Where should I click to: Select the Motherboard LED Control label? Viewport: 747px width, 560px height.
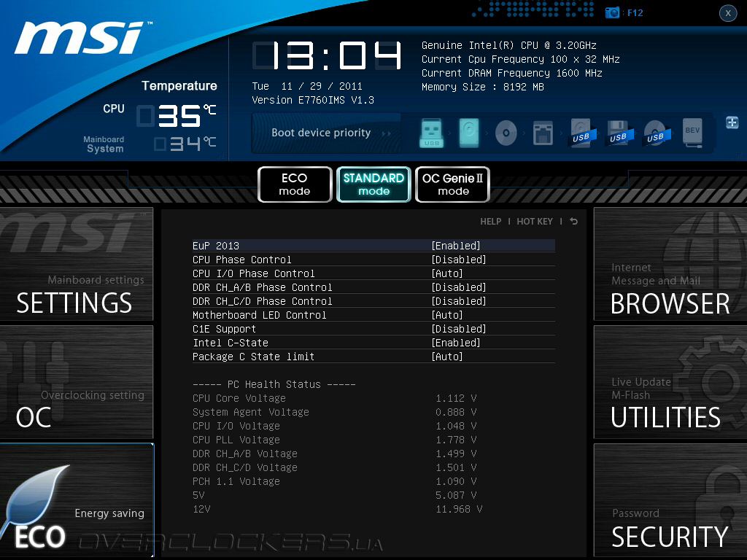point(260,315)
